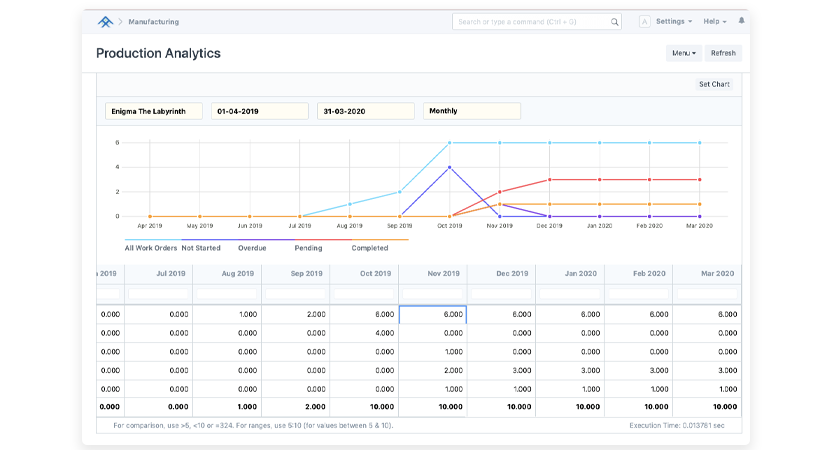Select the 3.000 cell under Dec 2019
The image size is (826, 450).
pyautogui.click(x=501, y=370)
